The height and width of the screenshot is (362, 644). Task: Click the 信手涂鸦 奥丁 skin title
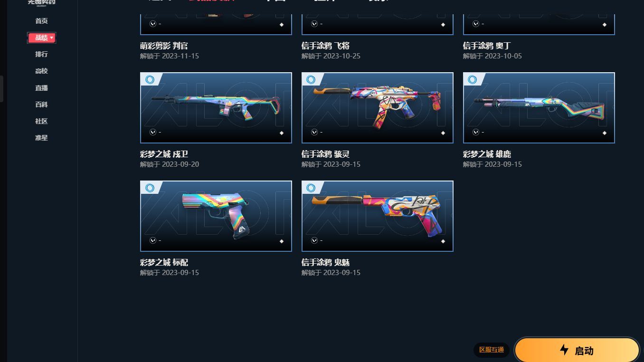pos(487,46)
